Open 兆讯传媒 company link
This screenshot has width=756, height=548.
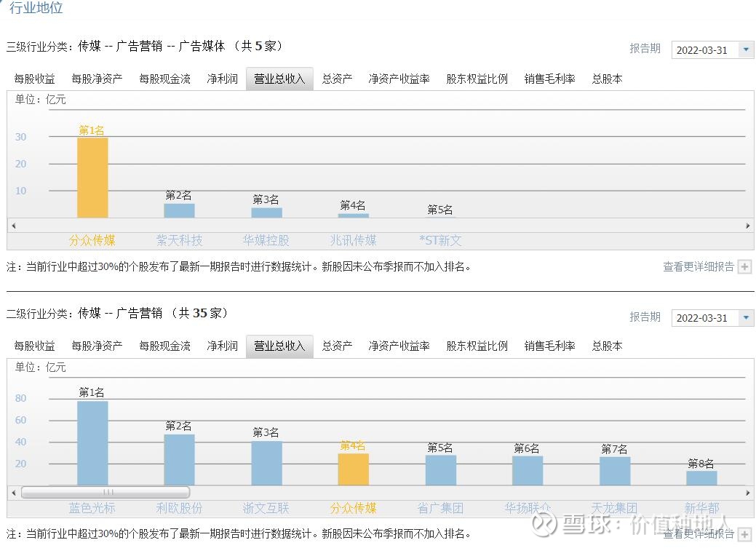coord(354,240)
